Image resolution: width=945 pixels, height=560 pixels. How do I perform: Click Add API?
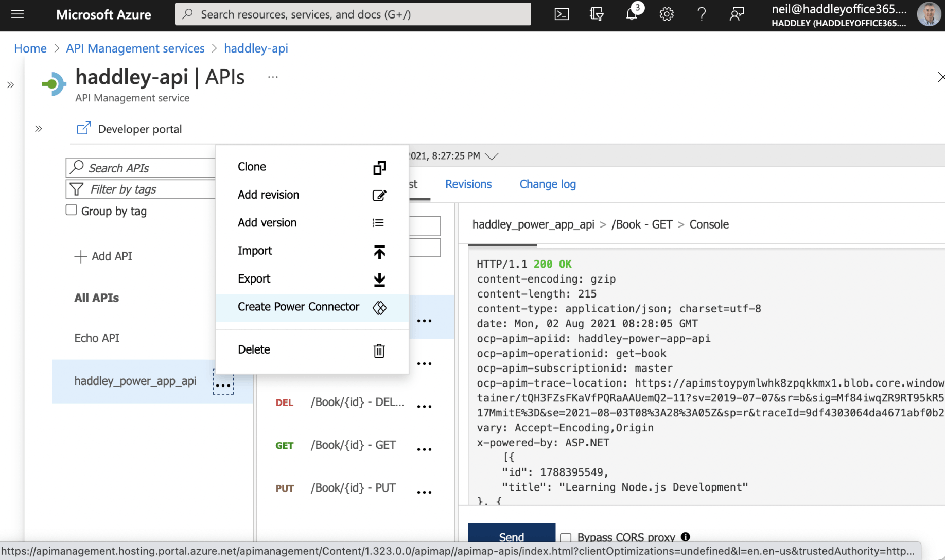(103, 256)
